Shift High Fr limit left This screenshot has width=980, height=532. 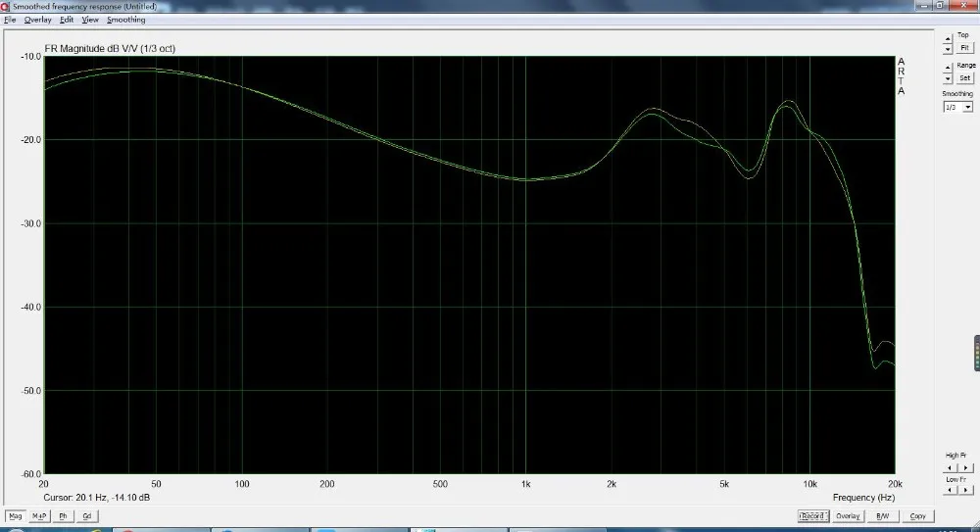[950, 467]
